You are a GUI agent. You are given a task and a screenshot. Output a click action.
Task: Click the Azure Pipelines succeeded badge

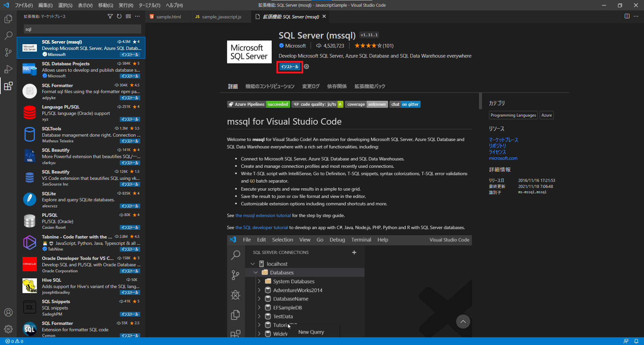258,105
